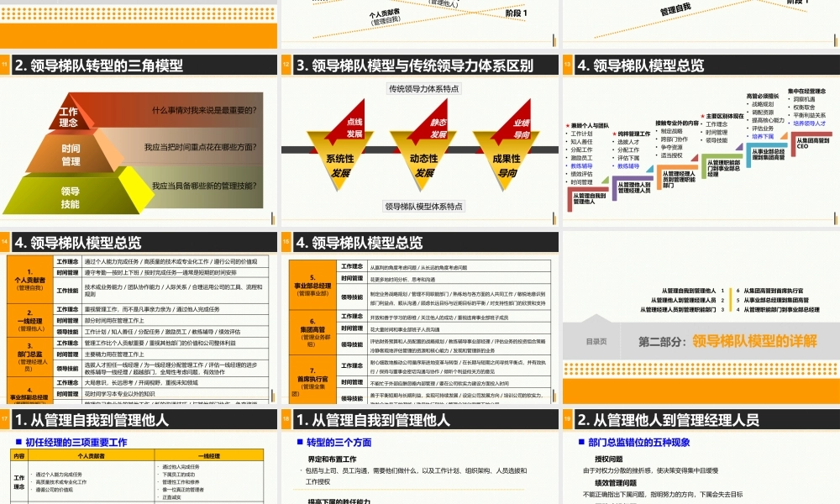840x504 pixels.
Task: Click the 部门总监 row header in the table
Action: (x=30, y=357)
